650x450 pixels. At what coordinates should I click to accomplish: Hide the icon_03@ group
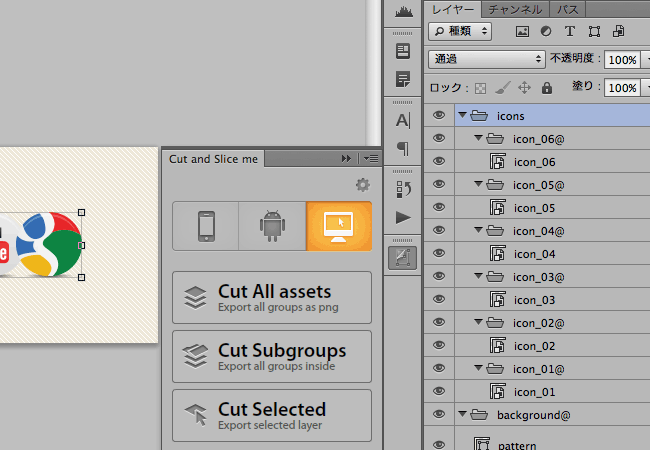click(439, 276)
